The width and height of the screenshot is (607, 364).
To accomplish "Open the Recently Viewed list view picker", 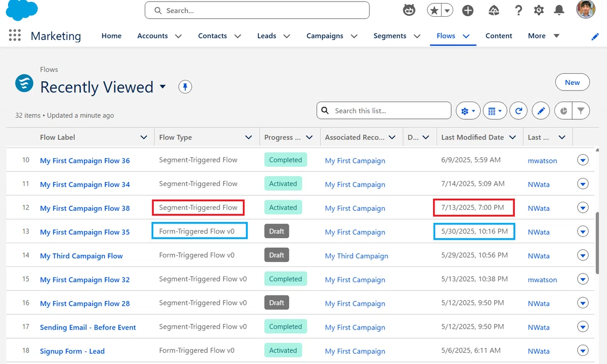I will (x=162, y=86).
